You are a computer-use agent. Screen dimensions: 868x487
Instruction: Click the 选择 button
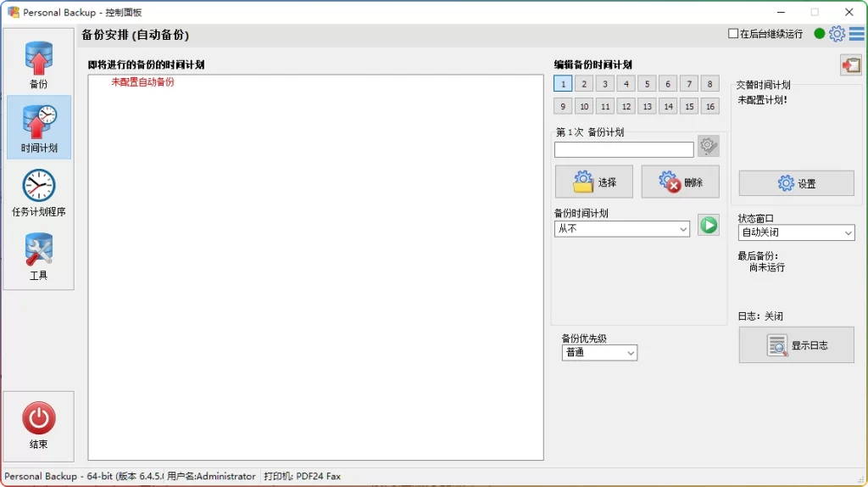(594, 182)
